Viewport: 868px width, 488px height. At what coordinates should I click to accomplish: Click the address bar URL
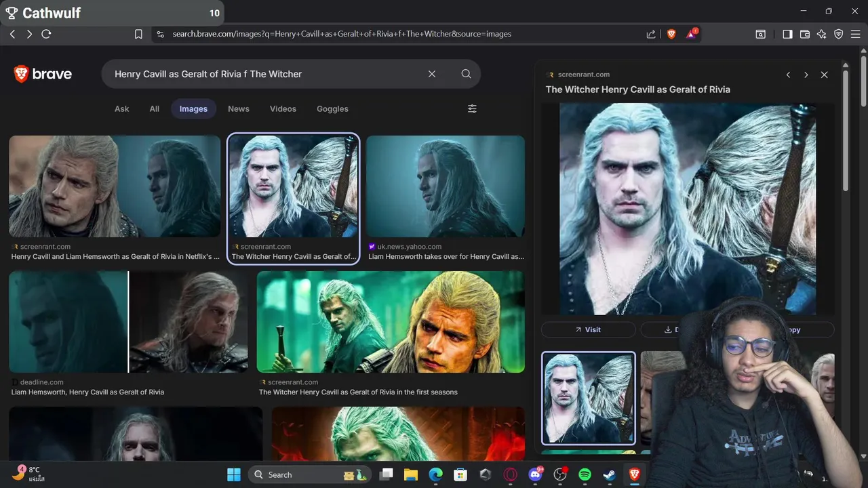pos(342,34)
